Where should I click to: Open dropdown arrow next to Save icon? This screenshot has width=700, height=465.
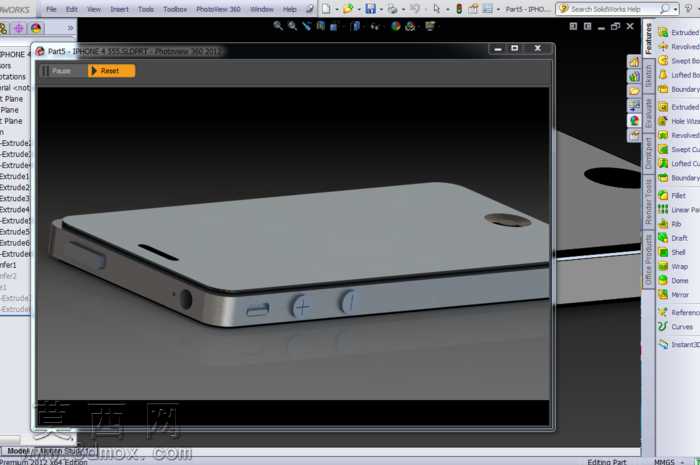pos(381,9)
